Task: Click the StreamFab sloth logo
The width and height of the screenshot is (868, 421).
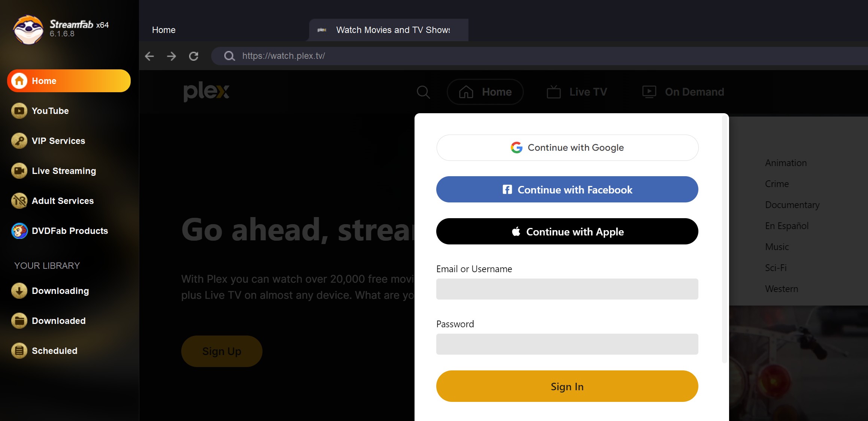Action: coord(28,29)
